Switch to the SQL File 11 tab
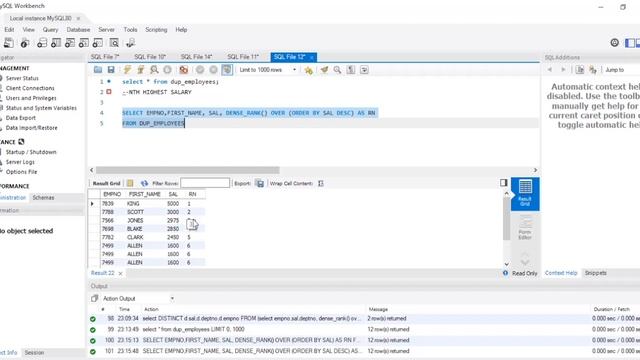 (x=243, y=57)
